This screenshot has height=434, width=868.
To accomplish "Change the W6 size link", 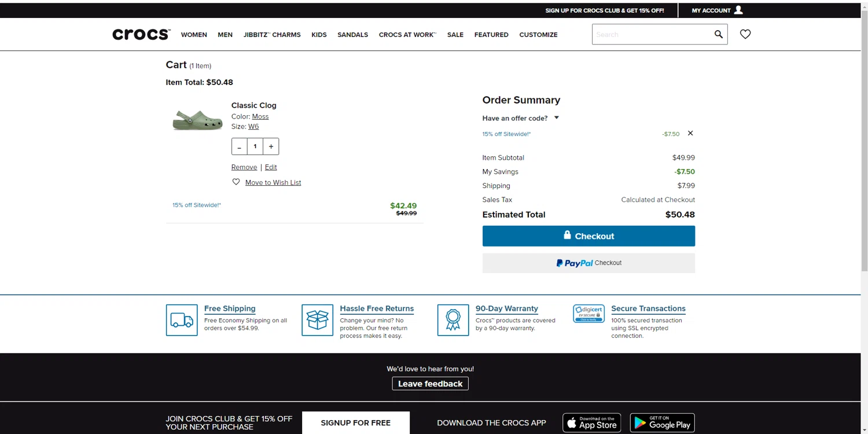I will tap(253, 126).
